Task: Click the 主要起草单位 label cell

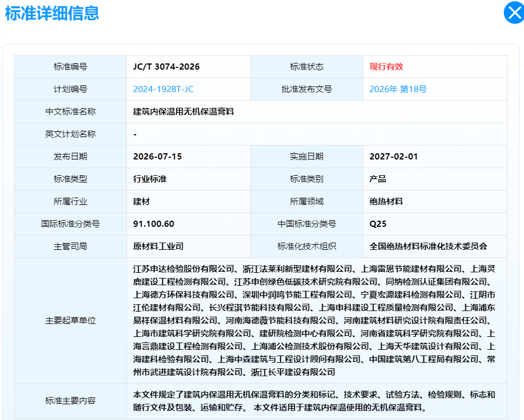Action: (71, 321)
